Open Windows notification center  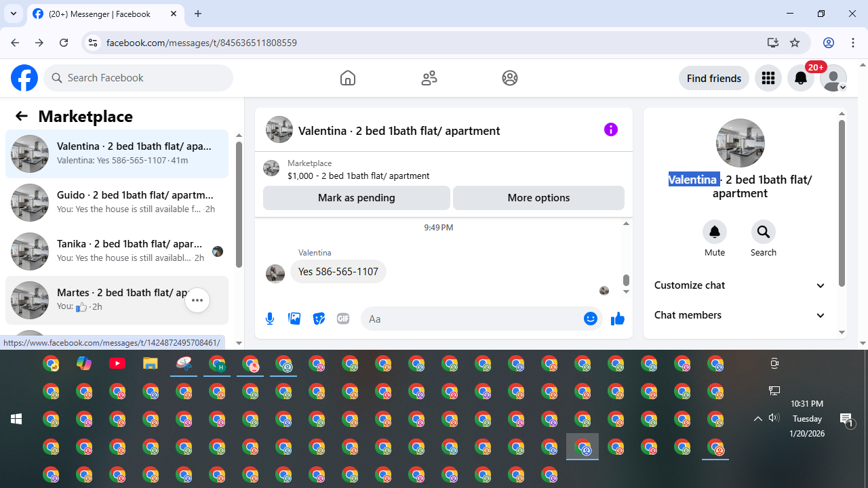[x=846, y=420]
